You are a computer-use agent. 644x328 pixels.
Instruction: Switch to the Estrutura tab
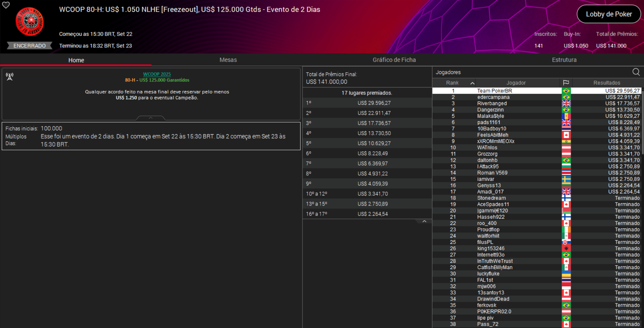(564, 60)
